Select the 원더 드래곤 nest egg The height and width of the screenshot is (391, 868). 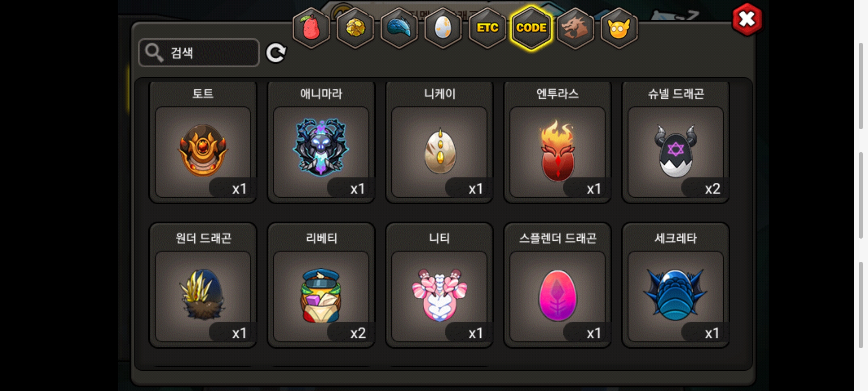pyautogui.click(x=203, y=285)
